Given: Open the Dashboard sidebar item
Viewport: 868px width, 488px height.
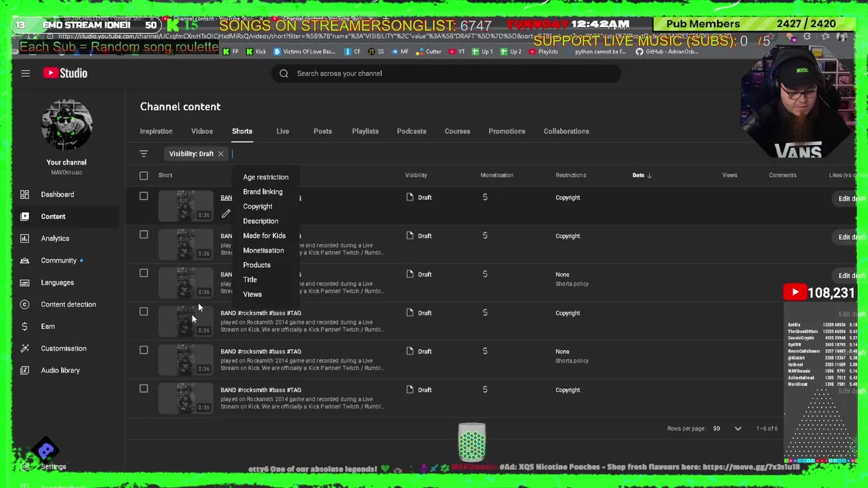Looking at the screenshot, I should (57, 195).
